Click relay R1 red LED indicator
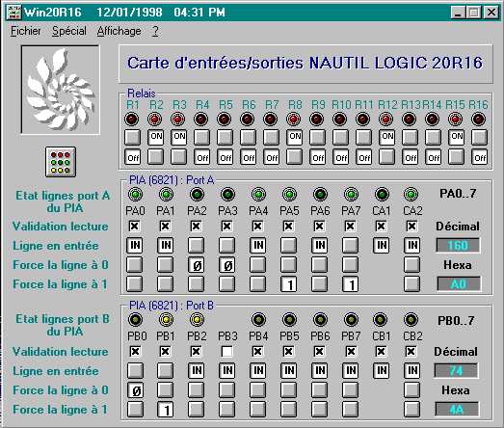504x428 pixels. pyautogui.click(x=132, y=120)
